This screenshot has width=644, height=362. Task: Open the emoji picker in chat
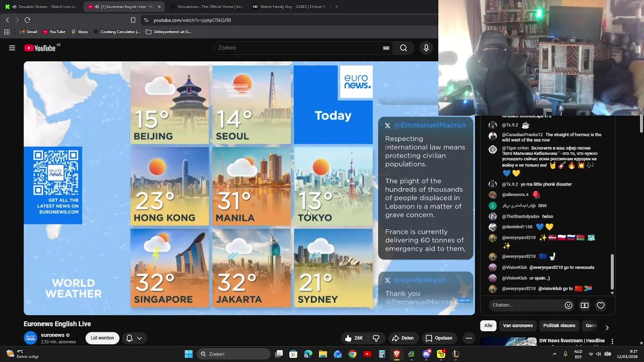click(569, 305)
